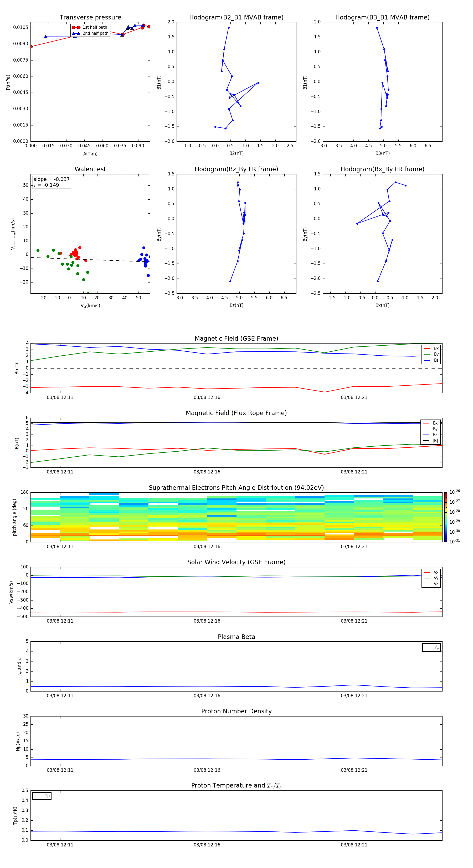This screenshot has height=868, width=473.
Task: Click Bz' legend entry in flux rope panel
Action: point(431,435)
